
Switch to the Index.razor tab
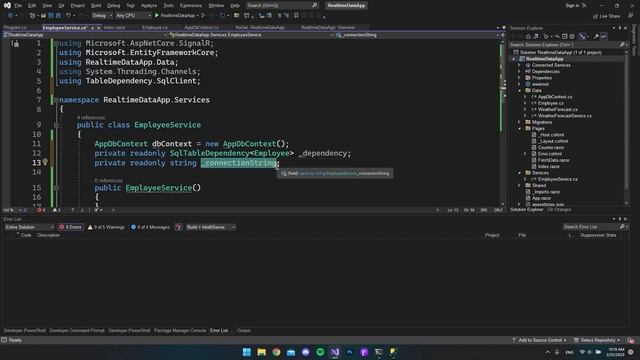click(x=114, y=28)
